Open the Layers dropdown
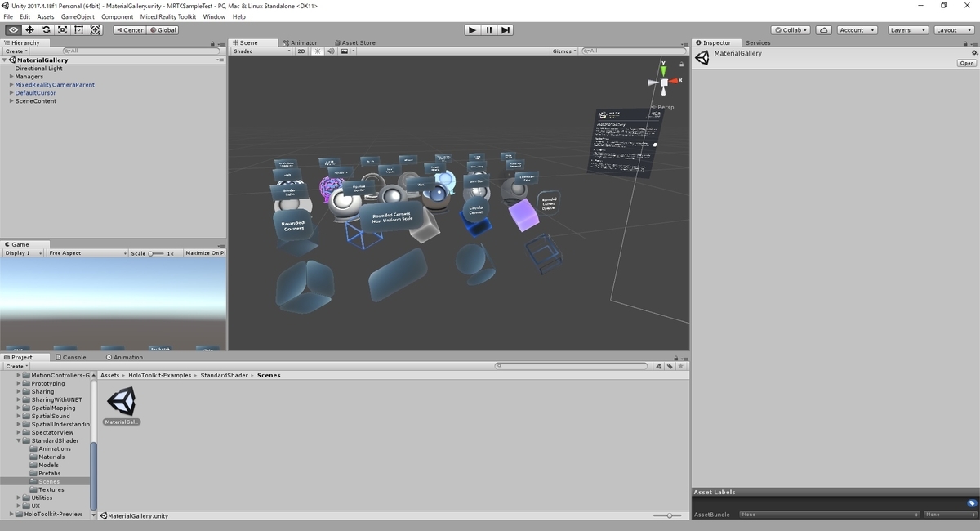Screen dimensions: 980x531 [907, 30]
